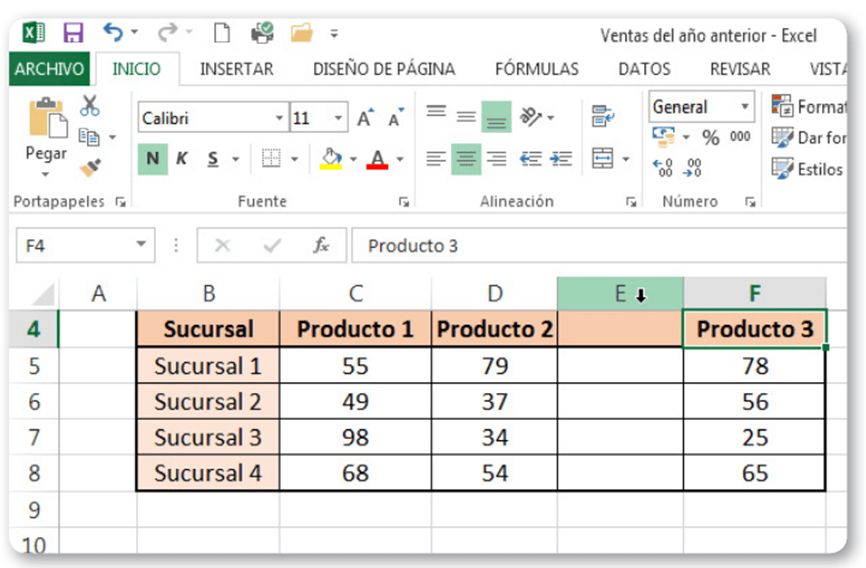Image resolution: width=866 pixels, height=568 pixels.
Task: Switch to the DATOS tab
Action: (644, 69)
